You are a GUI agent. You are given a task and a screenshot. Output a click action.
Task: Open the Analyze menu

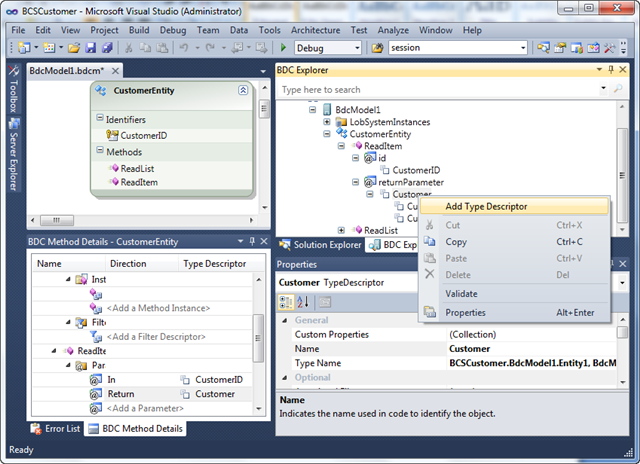[x=393, y=30]
